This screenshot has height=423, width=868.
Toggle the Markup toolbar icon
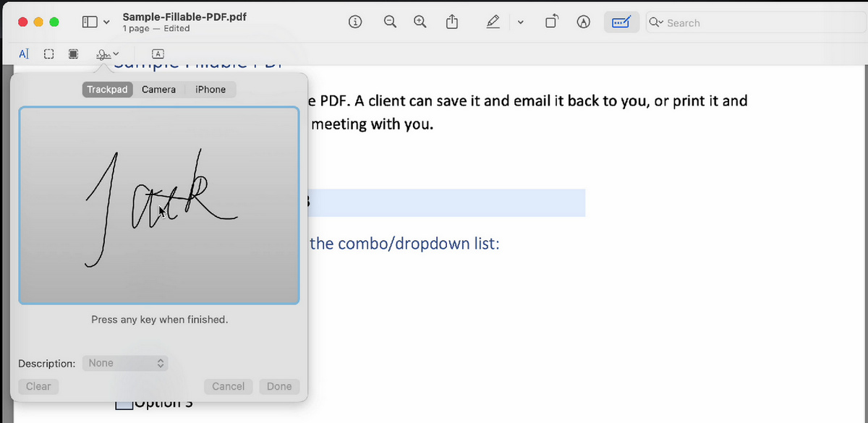coord(584,22)
